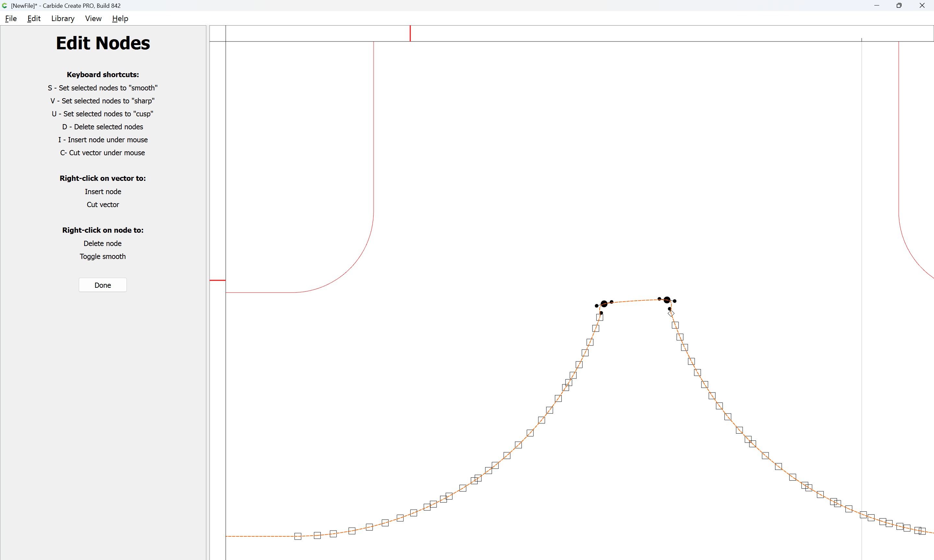This screenshot has width=934, height=560.
Task: Click the red marker on the left ruler
Action: pyautogui.click(x=218, y=280)
